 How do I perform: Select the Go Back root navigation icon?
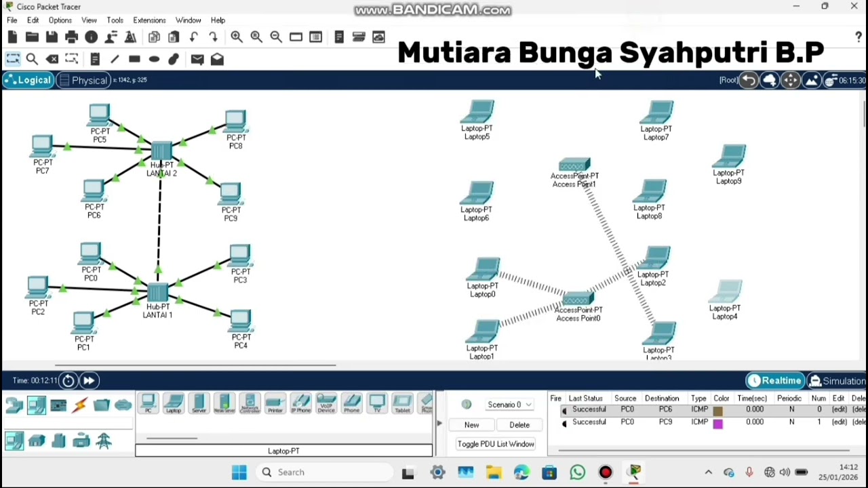[749, 81]
